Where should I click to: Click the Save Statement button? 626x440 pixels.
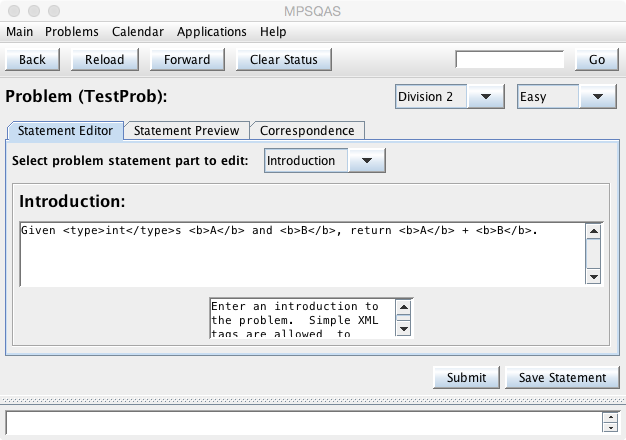pyautogui.click(x=561, y=377)
